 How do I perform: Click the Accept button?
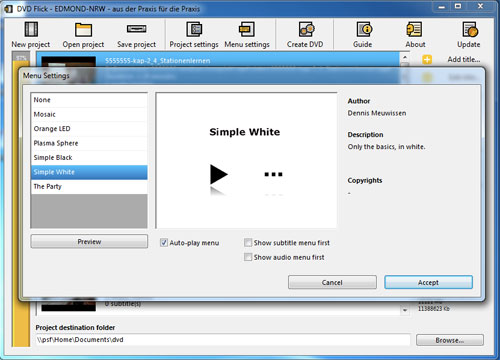[428, 282]
